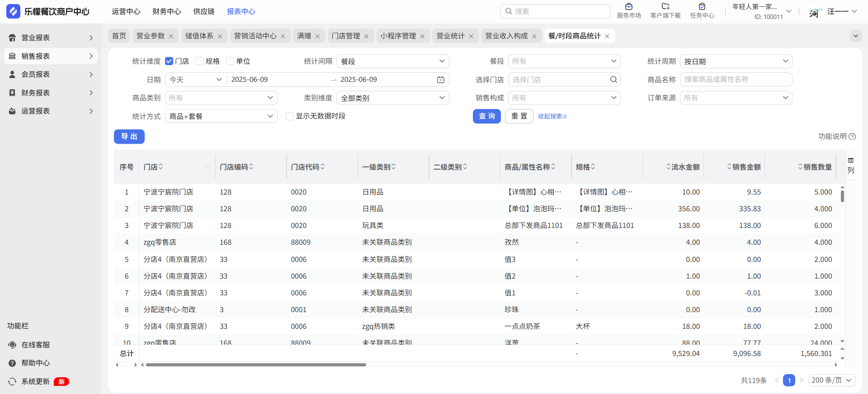868x394 pixels.
Task: Click the 乐檬餐饮商户中心 logo icon
Action: click(13, 11)
